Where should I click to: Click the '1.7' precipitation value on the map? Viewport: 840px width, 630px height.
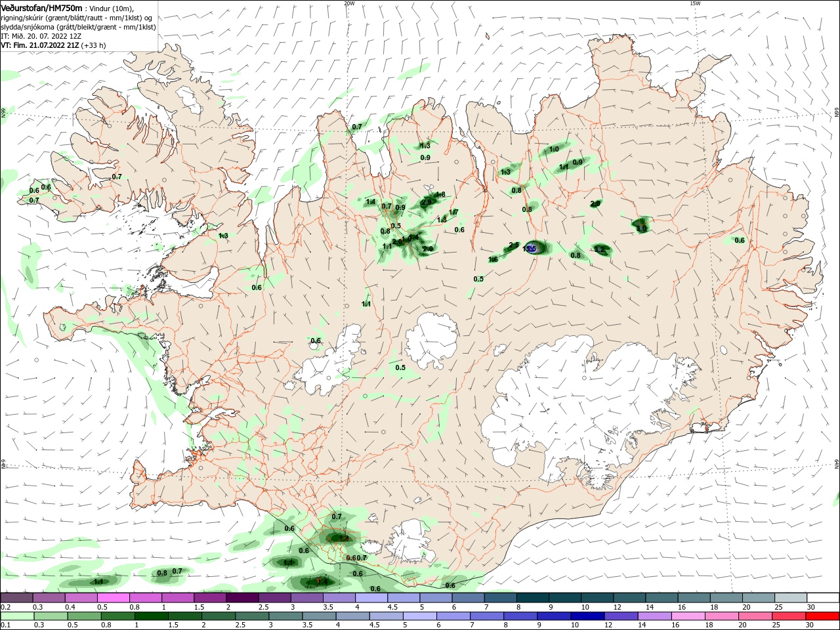[x=453, y=212]
